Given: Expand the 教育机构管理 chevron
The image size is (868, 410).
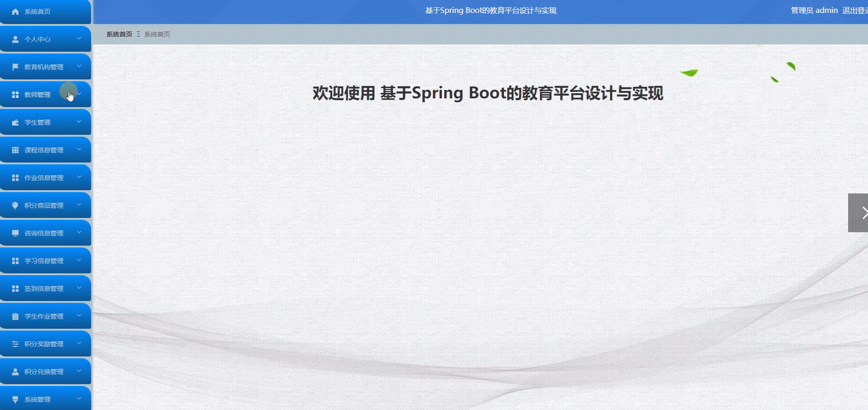Looking at the screenshot, I should pyautogui.click(x=79, y=66).
